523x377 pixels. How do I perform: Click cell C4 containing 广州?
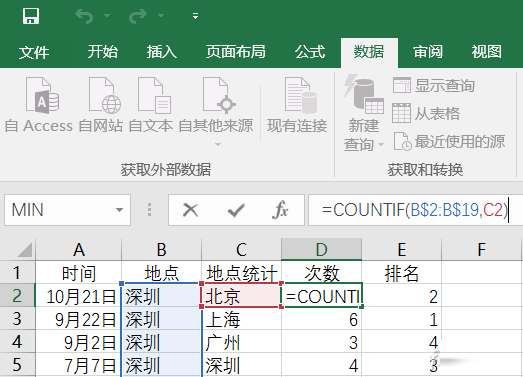(x=241, y=342)
